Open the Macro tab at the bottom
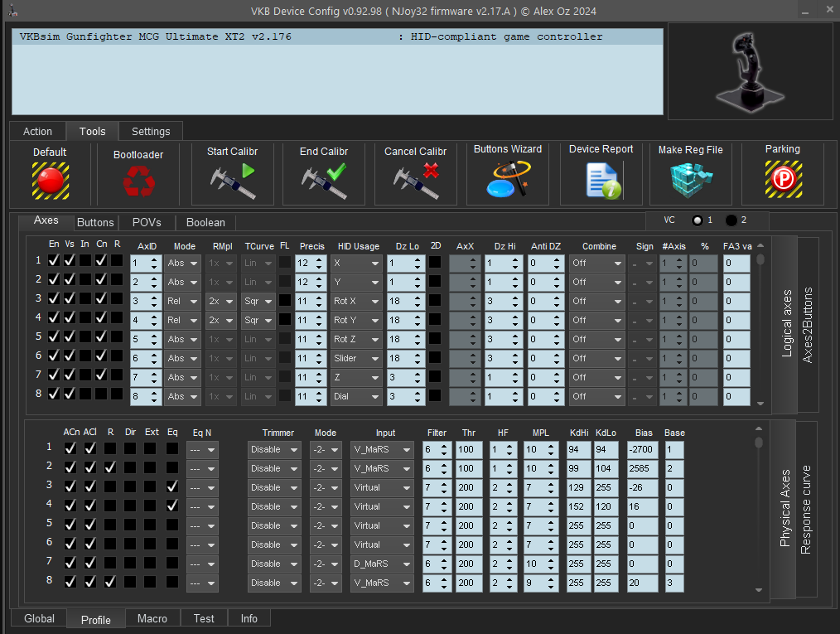The height and width of the screenshot is (634, 840). pyautogui.click(x=152, y=618)
